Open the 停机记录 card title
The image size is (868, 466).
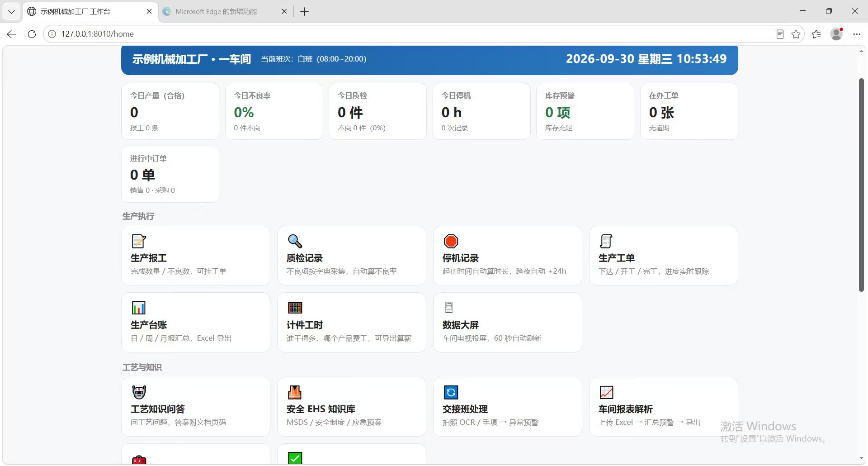461,258
